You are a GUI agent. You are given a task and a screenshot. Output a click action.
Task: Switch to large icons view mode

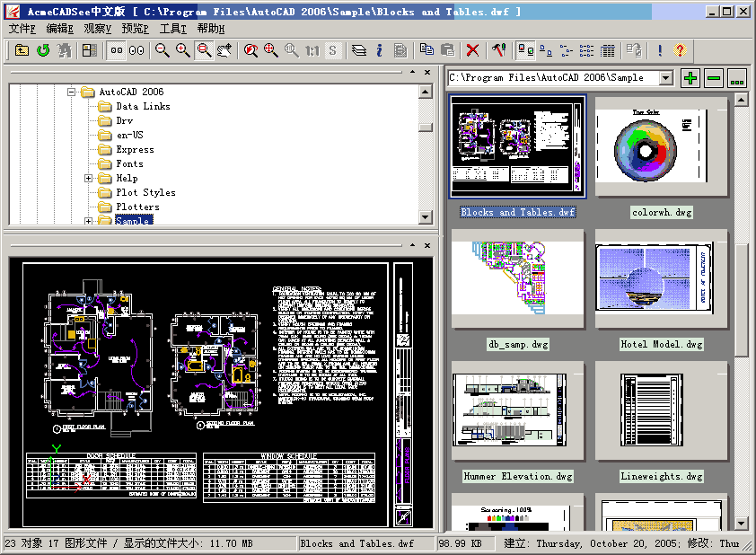[546, 50]
